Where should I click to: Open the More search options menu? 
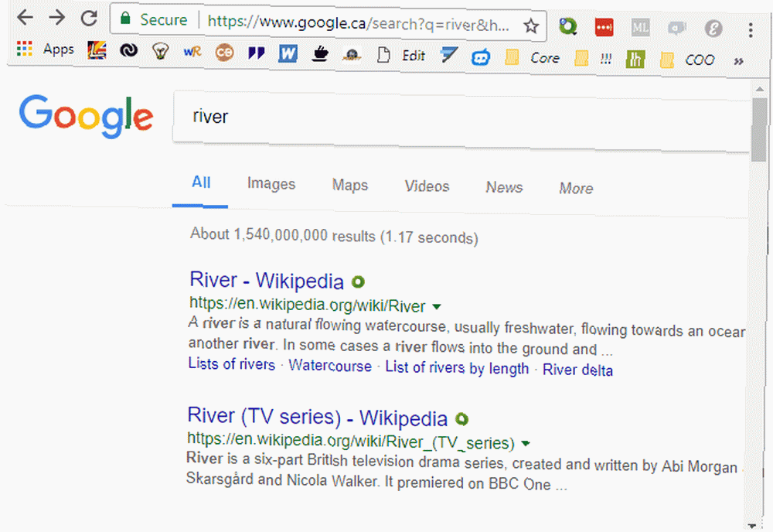576,189
